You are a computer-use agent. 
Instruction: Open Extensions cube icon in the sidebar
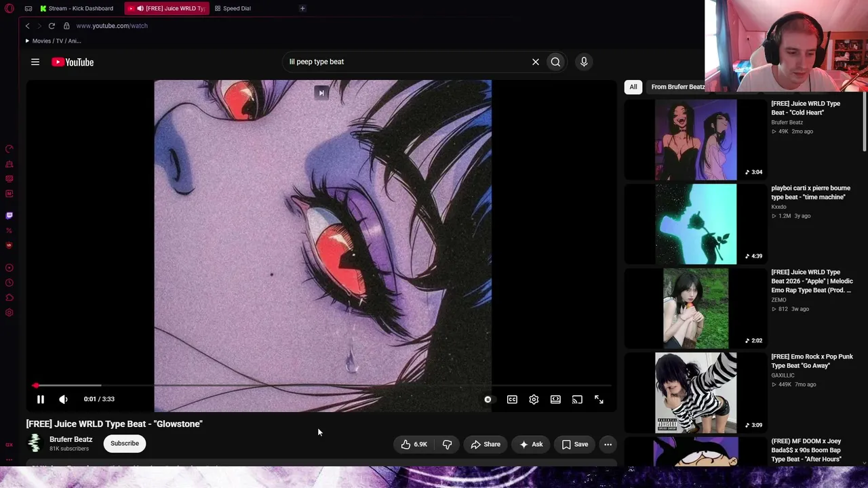pos(9,298)
